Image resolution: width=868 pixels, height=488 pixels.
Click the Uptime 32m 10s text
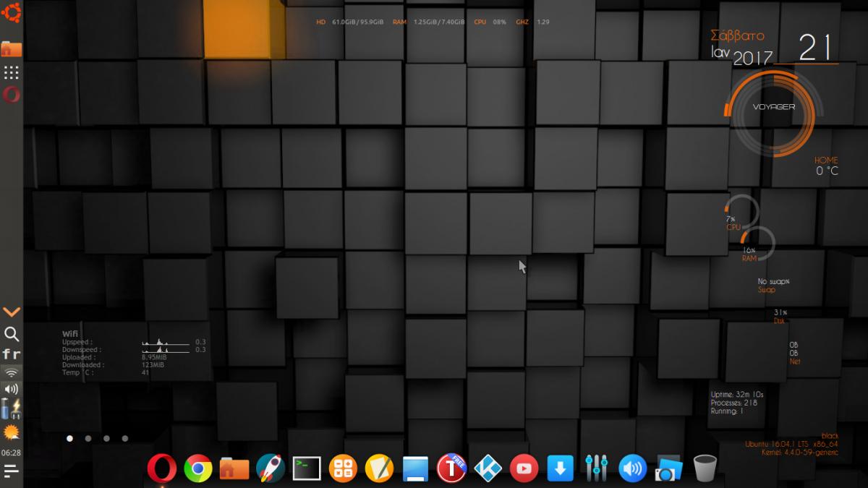[x=737, y=395]
